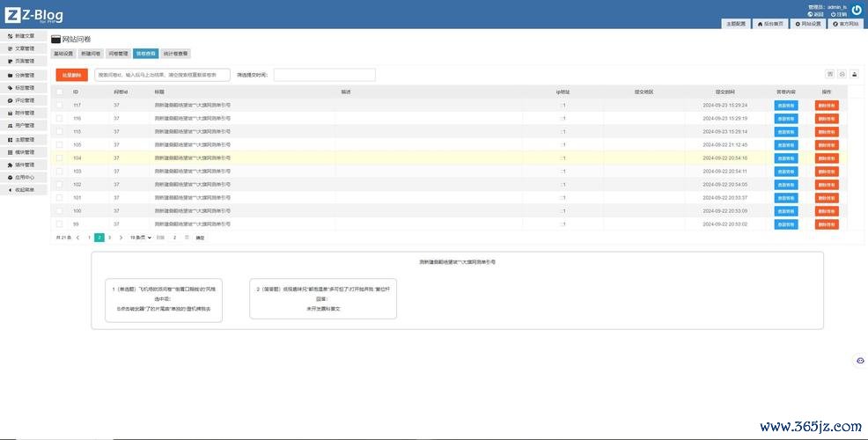Click the single-choice question 1 answer card

(x=164, y=300)
